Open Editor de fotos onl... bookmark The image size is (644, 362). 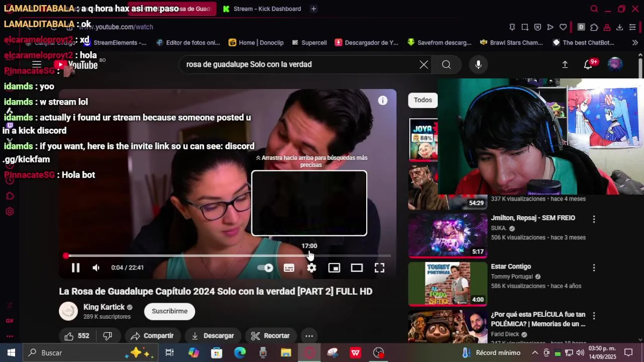pos(188,43)
